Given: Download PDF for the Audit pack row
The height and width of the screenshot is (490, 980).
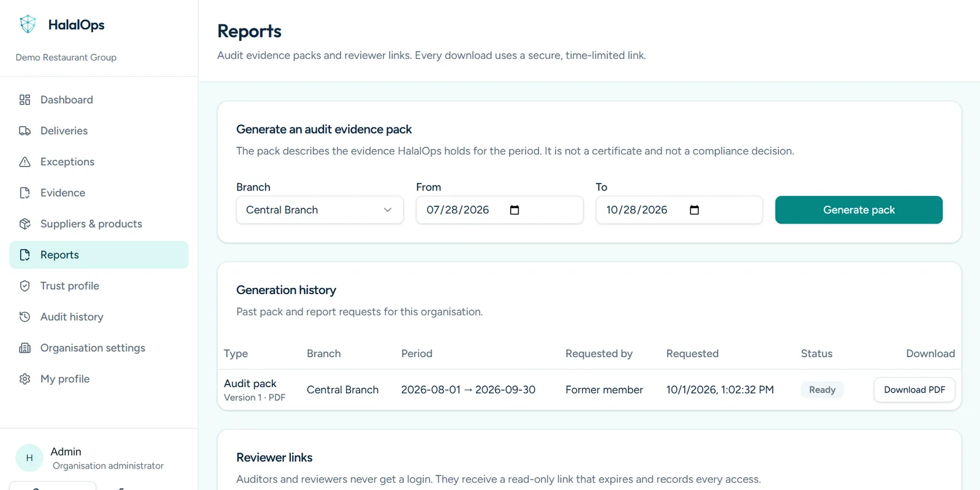Looking at the screenshot, I should click(914, 390).
